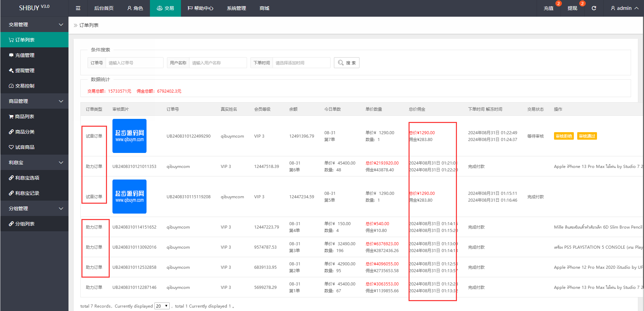Click the 审核拒绝 button

(x=564, y=136)
